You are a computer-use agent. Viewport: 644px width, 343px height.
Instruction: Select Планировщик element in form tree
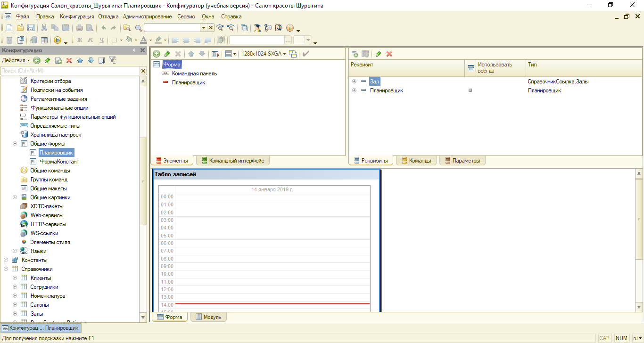point(189,82)
